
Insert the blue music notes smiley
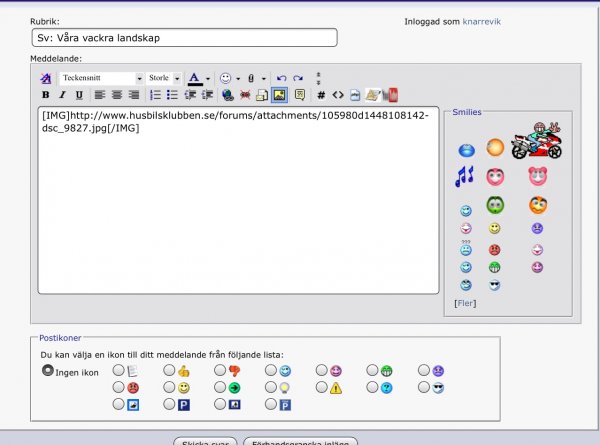click(x=464, y=176)
